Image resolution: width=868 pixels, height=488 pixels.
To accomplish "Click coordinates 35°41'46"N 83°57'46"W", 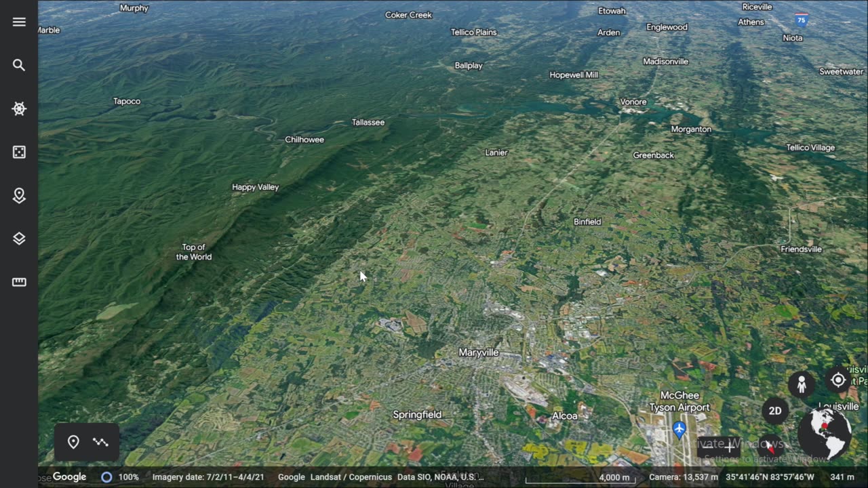I will [770, 477].
